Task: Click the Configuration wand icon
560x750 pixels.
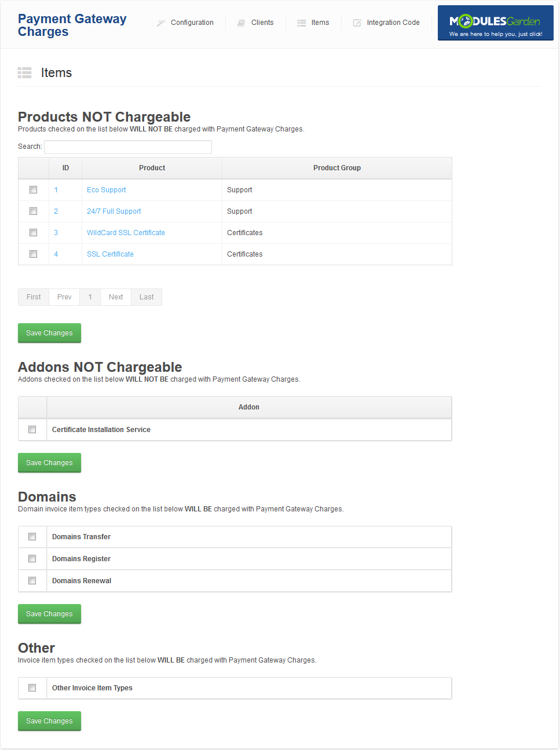Action: 161,23
